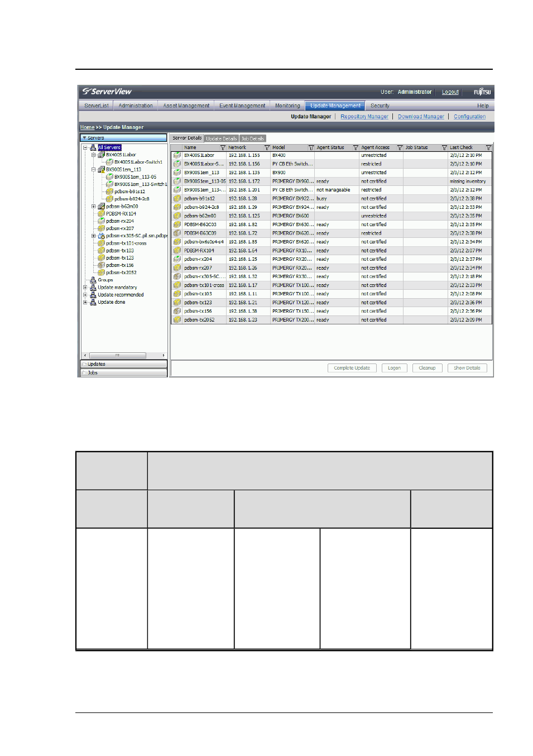
Task: Collapse the BX400S1Labor tree node
Action: [x=93, y=155]
